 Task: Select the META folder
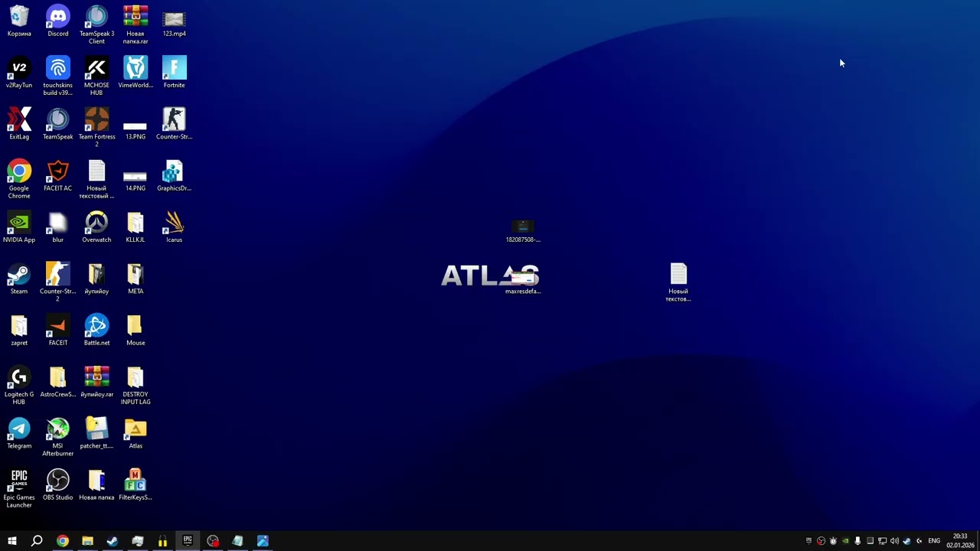click(x=136, y=279)
